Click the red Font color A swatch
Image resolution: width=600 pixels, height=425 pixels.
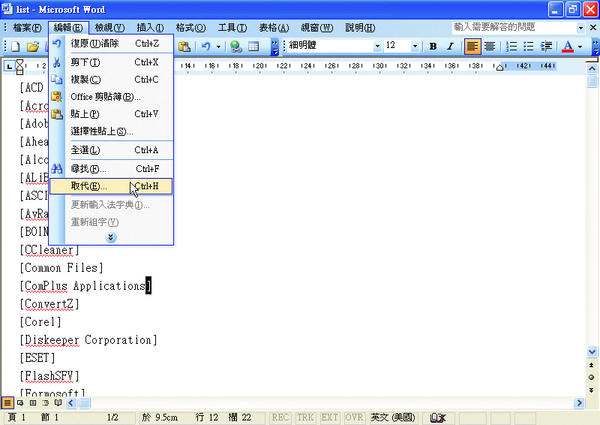(x=568, y=46)
